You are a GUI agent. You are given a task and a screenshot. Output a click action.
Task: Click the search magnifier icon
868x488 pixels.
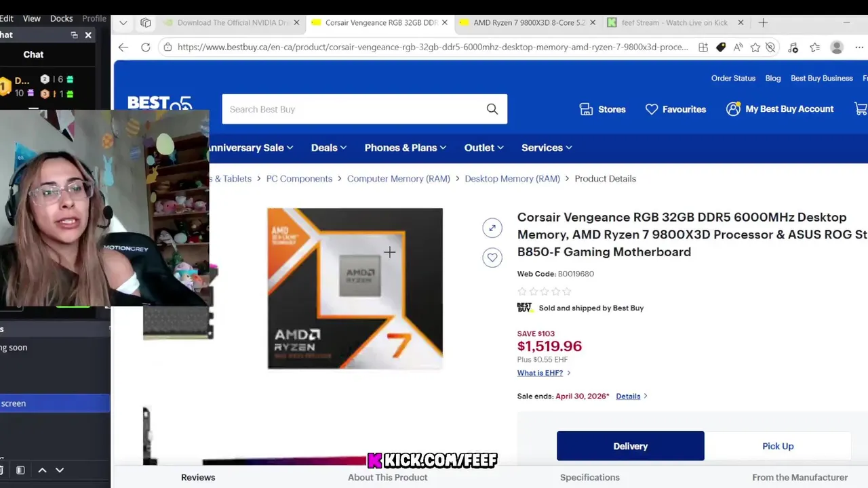click(x=492, y=109)
